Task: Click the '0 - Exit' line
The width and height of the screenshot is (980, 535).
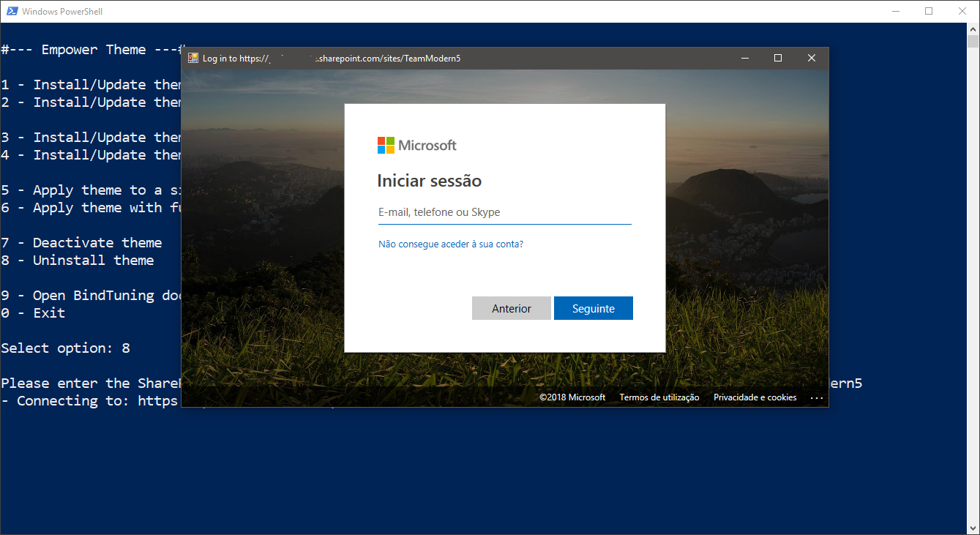Action: coord(33,313)
